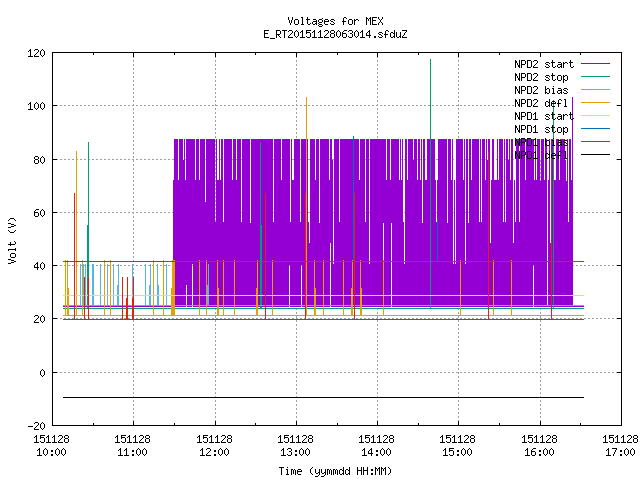Viewport: 640px width, 480px height.
Task: Click the light blue line sample for NPD2 bias
Action: (x=595, y=90)
